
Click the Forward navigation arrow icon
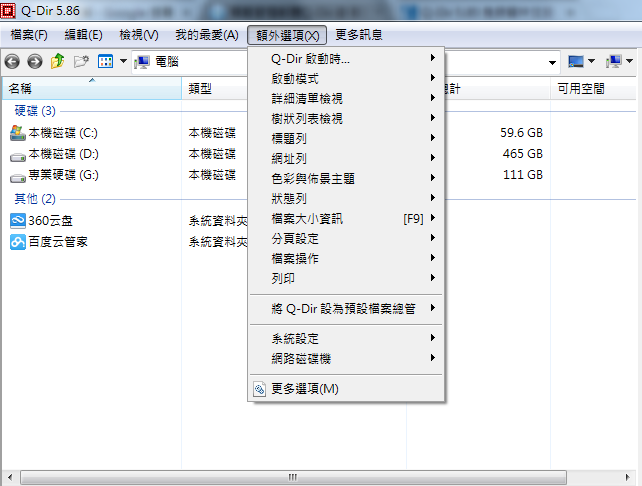pyautogui.click(x=35, y=62)
